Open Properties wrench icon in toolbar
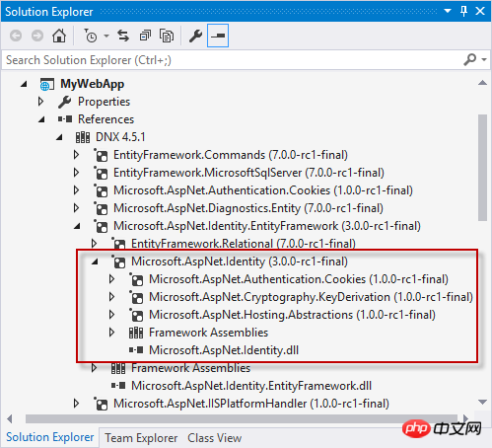 pos(195,36)
